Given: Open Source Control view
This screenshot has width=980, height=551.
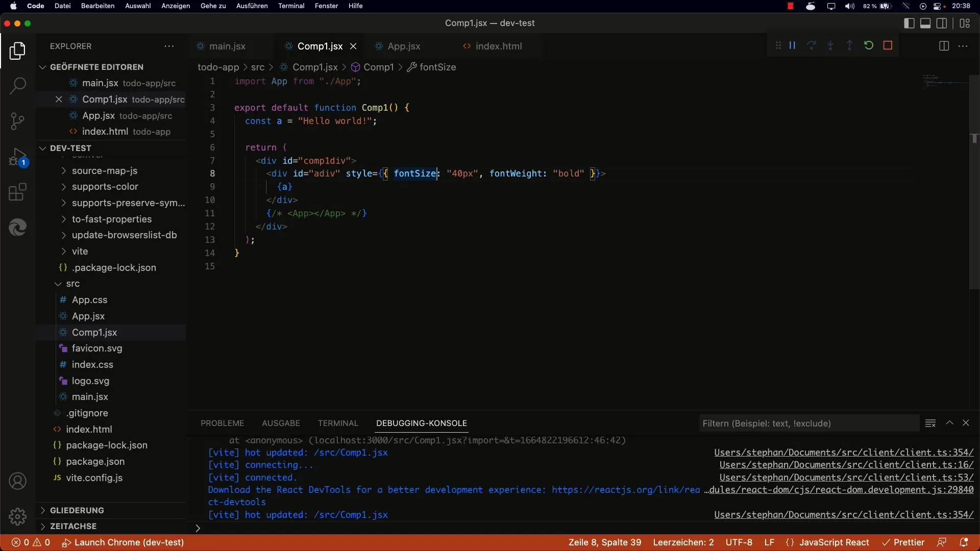Looking at the screenshot, I should [17, 121].
